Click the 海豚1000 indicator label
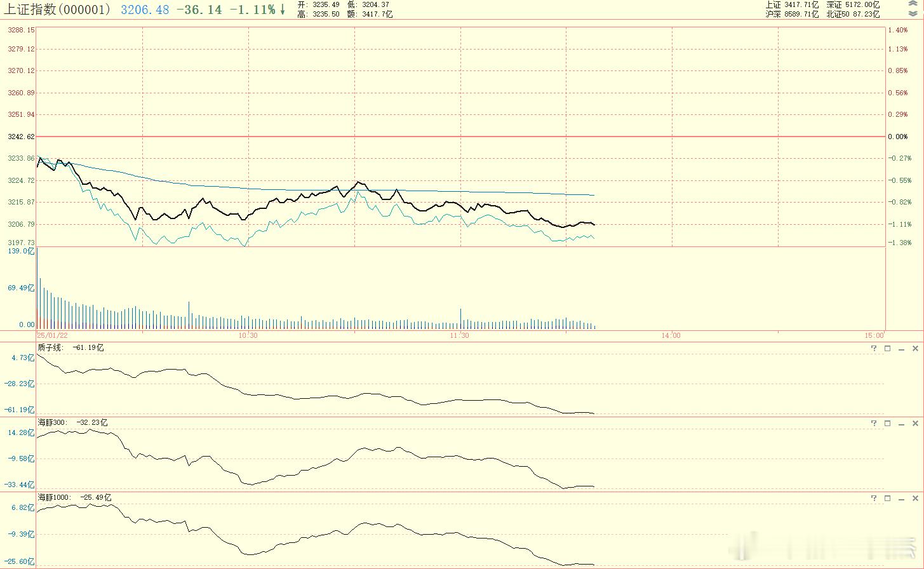Screen dimensions: 924x569 click(55, 497)
